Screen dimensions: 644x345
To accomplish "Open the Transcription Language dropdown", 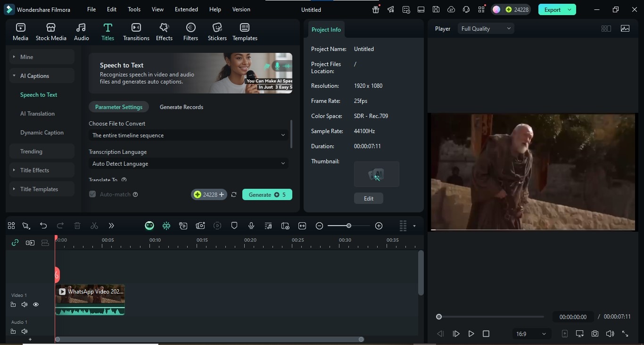I will click(189, 164).
